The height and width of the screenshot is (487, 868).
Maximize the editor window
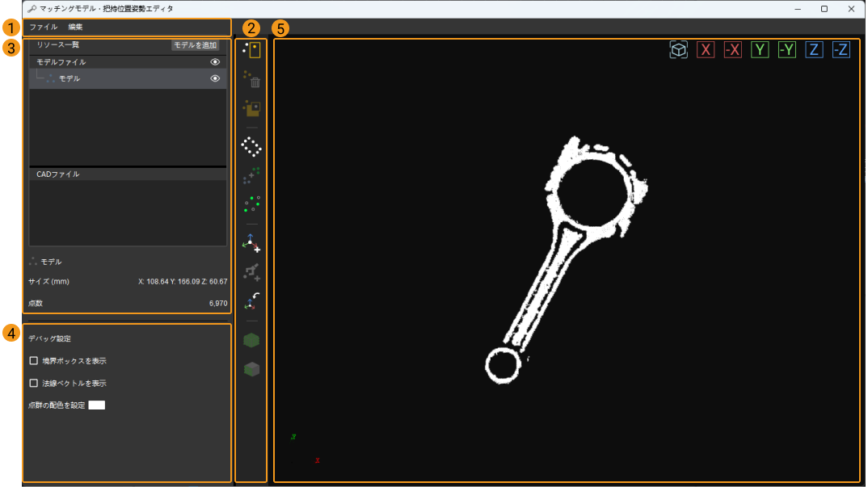pos(824,9)
